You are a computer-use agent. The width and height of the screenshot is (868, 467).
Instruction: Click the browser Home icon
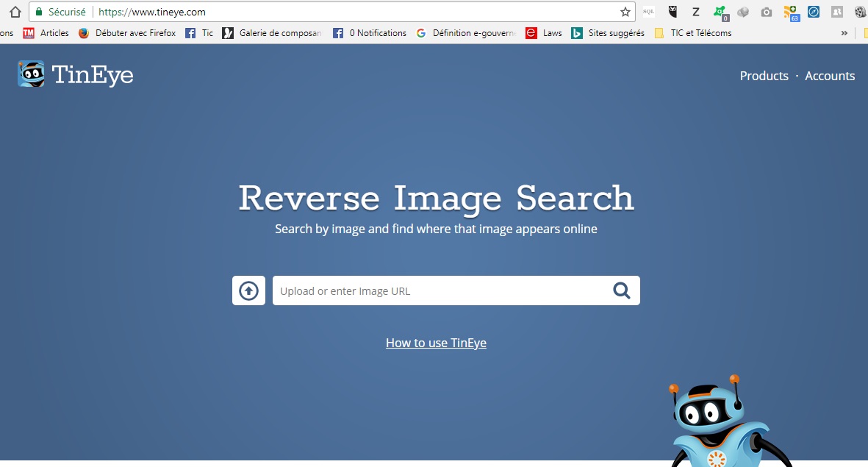coord(15,12)
